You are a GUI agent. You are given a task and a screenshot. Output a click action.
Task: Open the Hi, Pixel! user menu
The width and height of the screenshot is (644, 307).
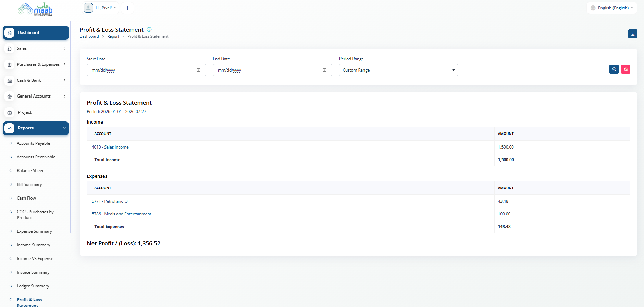tap(101, 8)
